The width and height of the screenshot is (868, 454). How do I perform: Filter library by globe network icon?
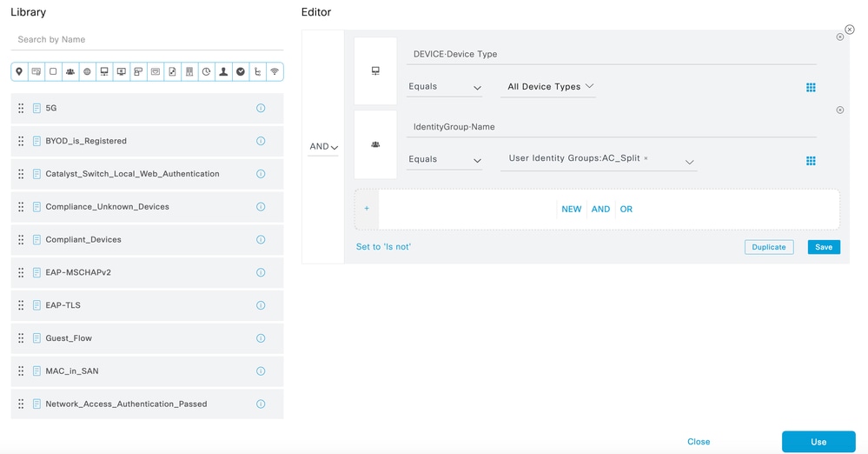[87, 71]
